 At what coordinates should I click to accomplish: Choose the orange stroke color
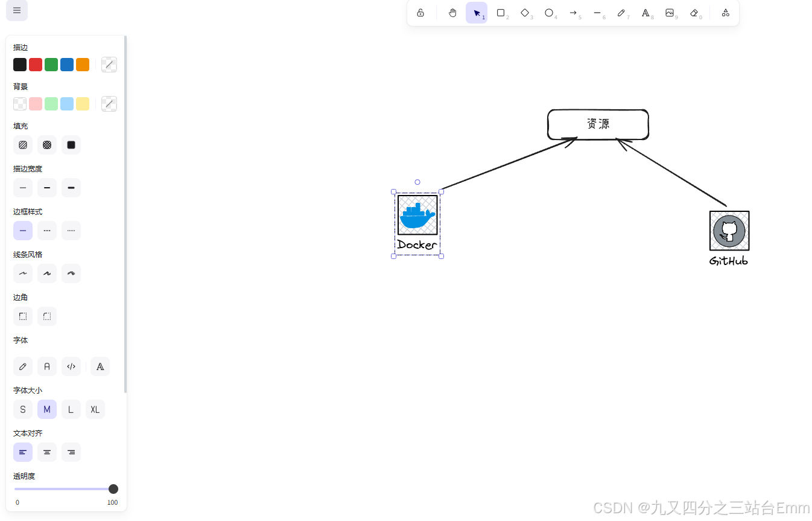pyautogui.click(x=83, y=65)
